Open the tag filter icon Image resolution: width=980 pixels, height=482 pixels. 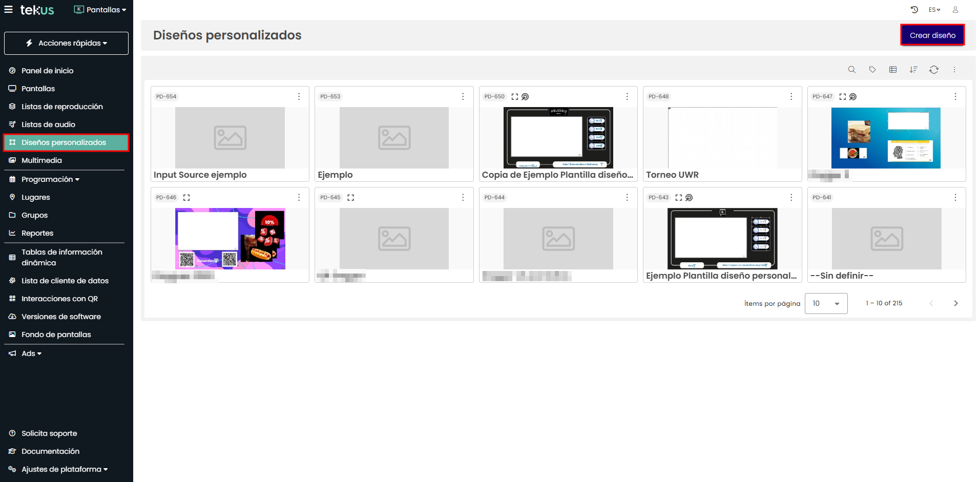(872, 70)
